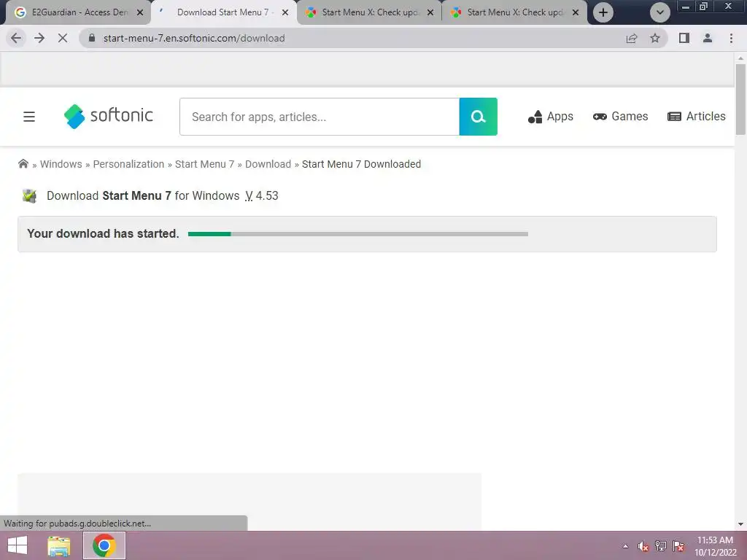Follow the Personalization breadcrumb link
This screenshot has height=560, width=747.
point(128,164)
